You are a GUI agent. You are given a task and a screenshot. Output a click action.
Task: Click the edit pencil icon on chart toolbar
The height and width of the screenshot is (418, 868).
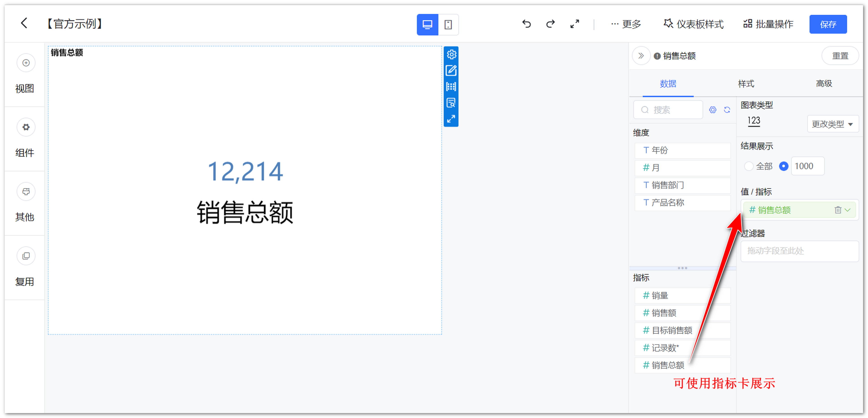click(451, 70)
